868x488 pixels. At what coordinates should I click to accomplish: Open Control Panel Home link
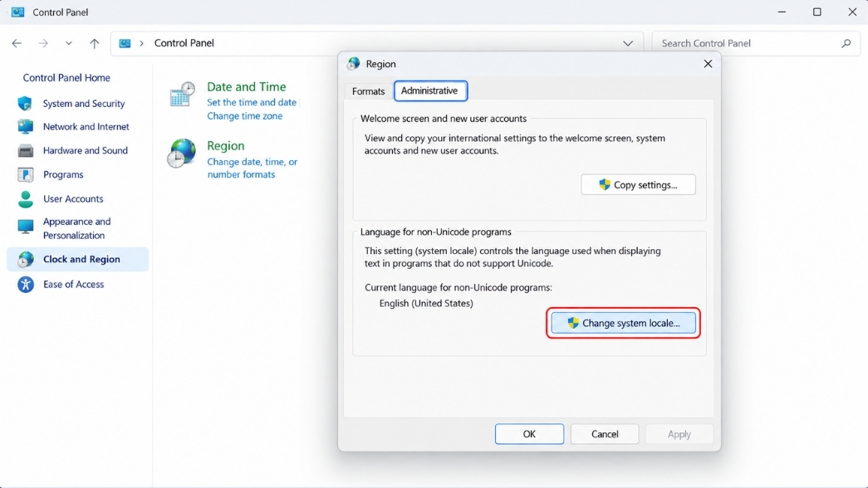pyautogui.click(x=66, y=78)
